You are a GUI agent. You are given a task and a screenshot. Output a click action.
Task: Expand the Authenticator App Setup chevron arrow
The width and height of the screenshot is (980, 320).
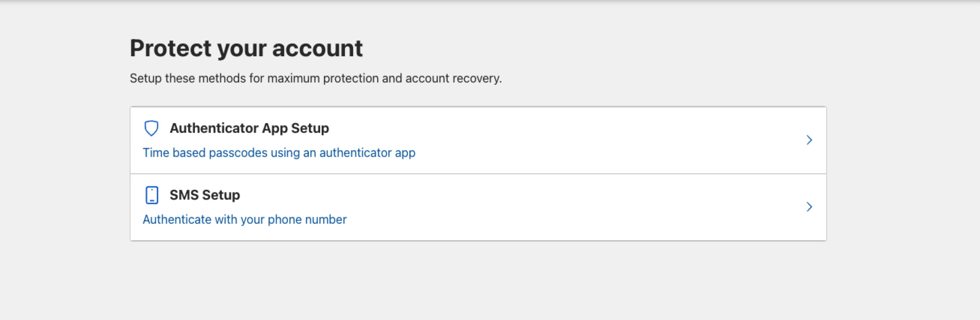[x=809, y=140]
